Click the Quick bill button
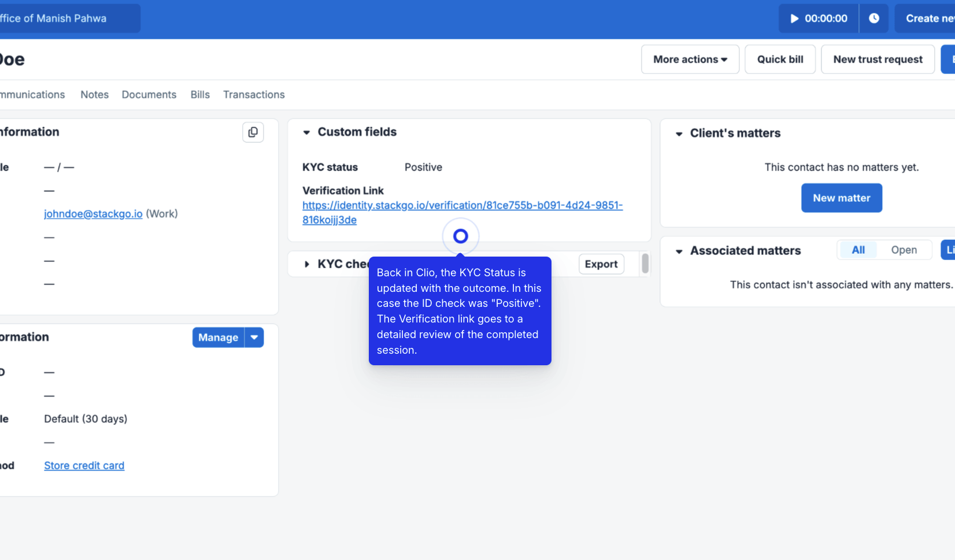 click(x=780, y=60)
